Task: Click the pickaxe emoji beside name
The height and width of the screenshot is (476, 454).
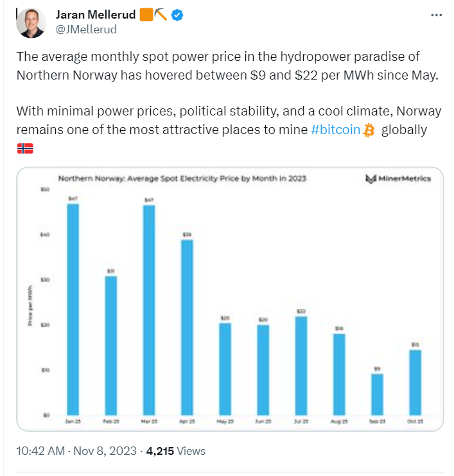Action: [x=161, y=15]
